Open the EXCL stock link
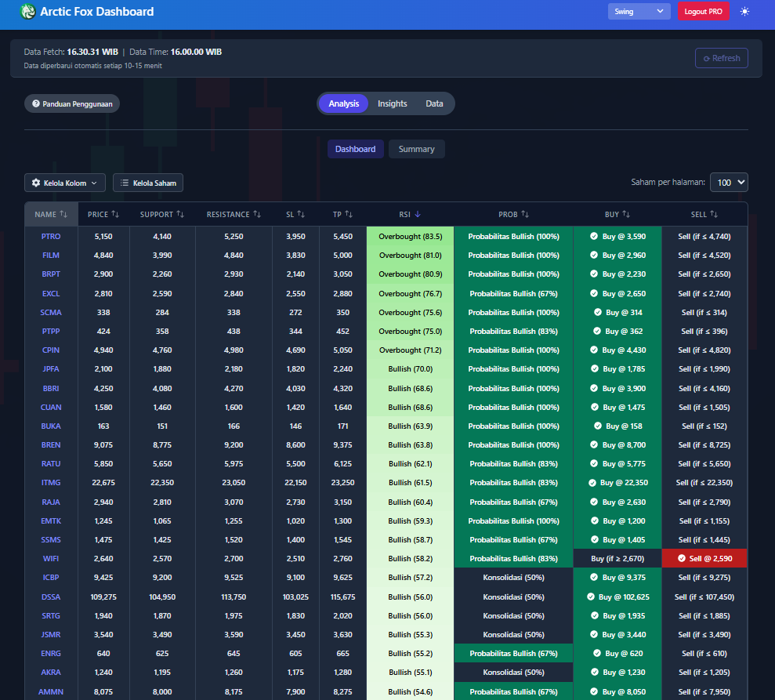This screenshot has height=700, width=775. point(51,294)
